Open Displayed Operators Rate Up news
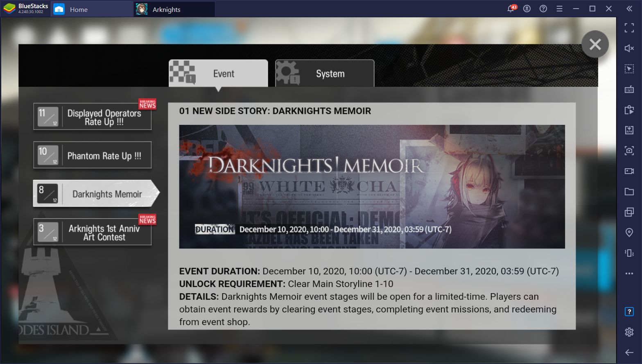Viewport: 642px width, 364px height. tap(92, 117)
